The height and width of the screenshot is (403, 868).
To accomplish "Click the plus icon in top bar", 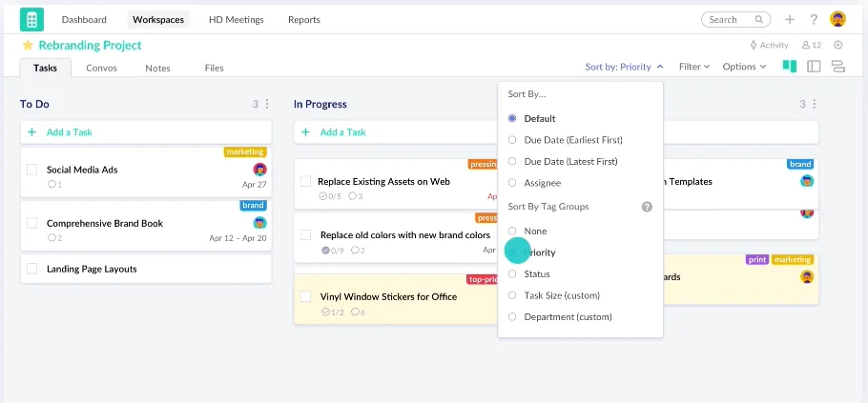I will [x=790, y=19].
